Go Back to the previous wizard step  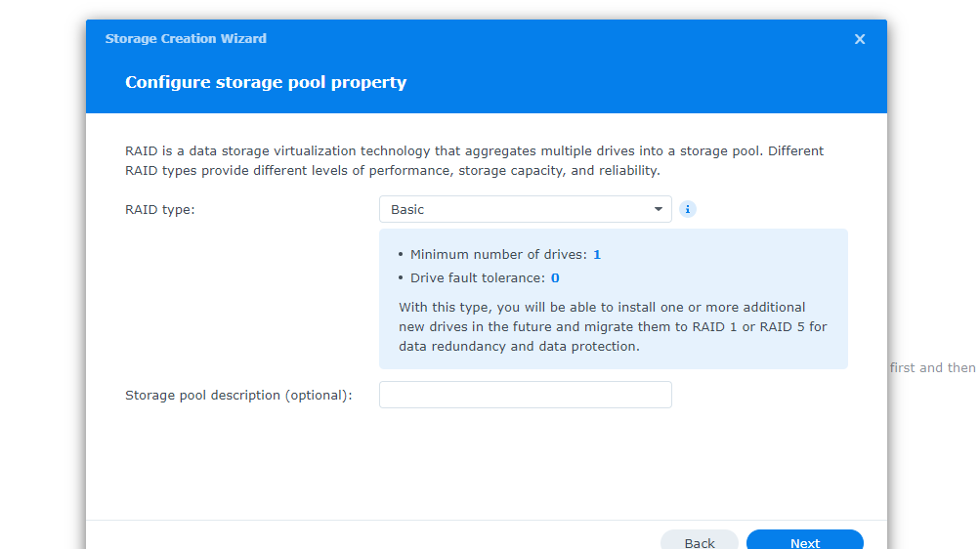tap(700, 542)
